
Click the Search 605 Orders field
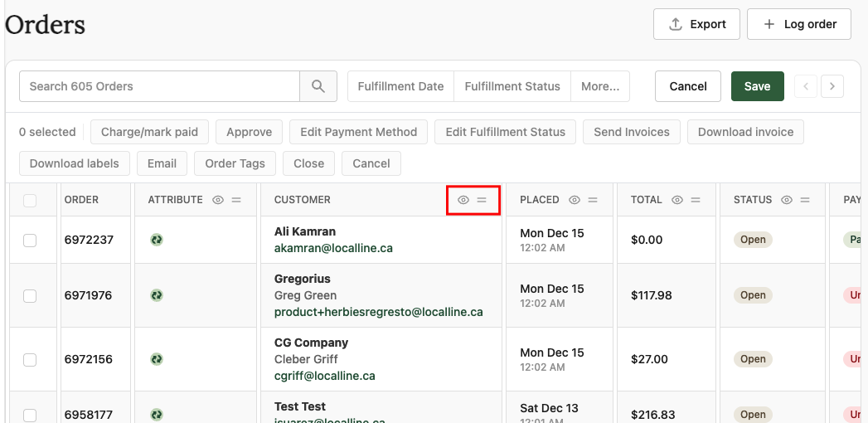pyautogui.click(x=159, y=86)
